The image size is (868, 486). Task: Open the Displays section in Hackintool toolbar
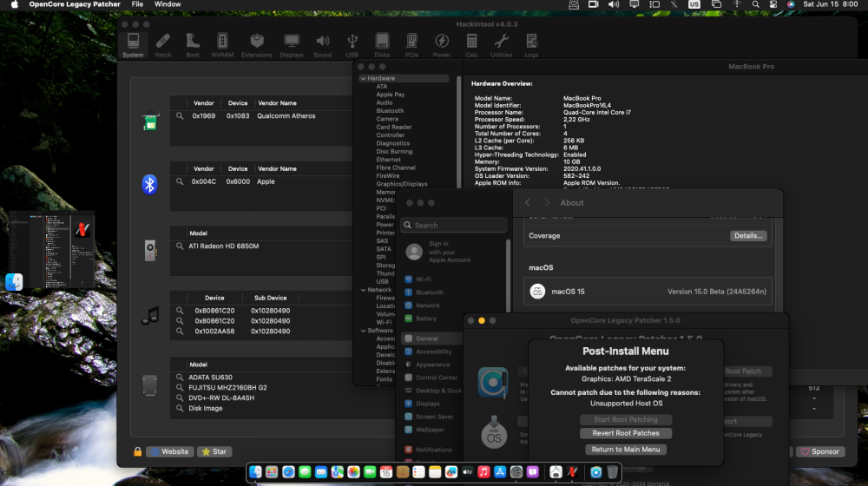pos(292,45)
